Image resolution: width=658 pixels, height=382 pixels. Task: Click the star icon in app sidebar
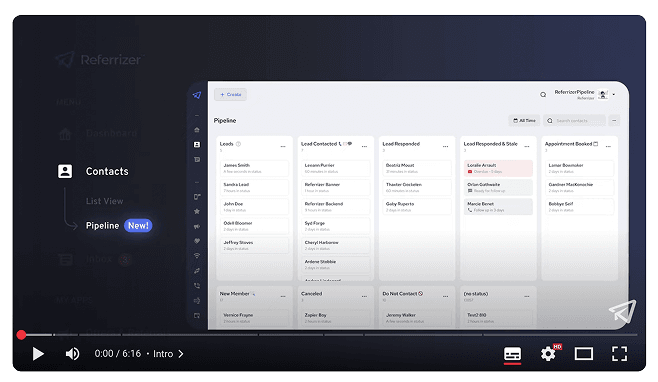click(197, 211)
